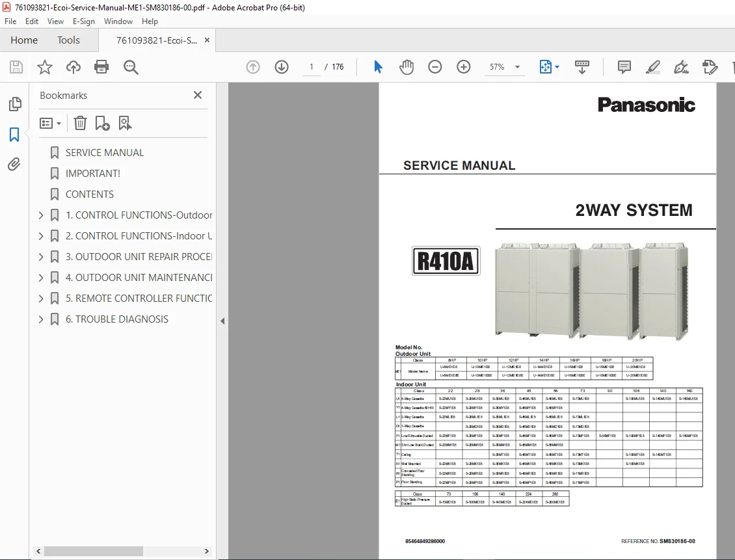Open the E-Sign menu
The image size is (735, 560).
[83, 21]
